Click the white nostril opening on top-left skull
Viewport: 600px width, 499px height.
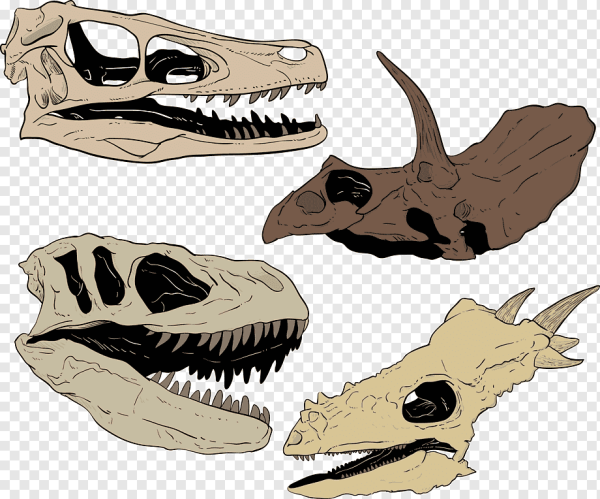point(292,53)
